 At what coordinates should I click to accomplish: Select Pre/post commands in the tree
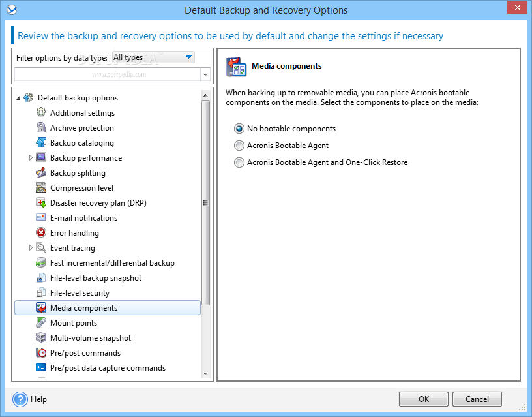point(85,353)
